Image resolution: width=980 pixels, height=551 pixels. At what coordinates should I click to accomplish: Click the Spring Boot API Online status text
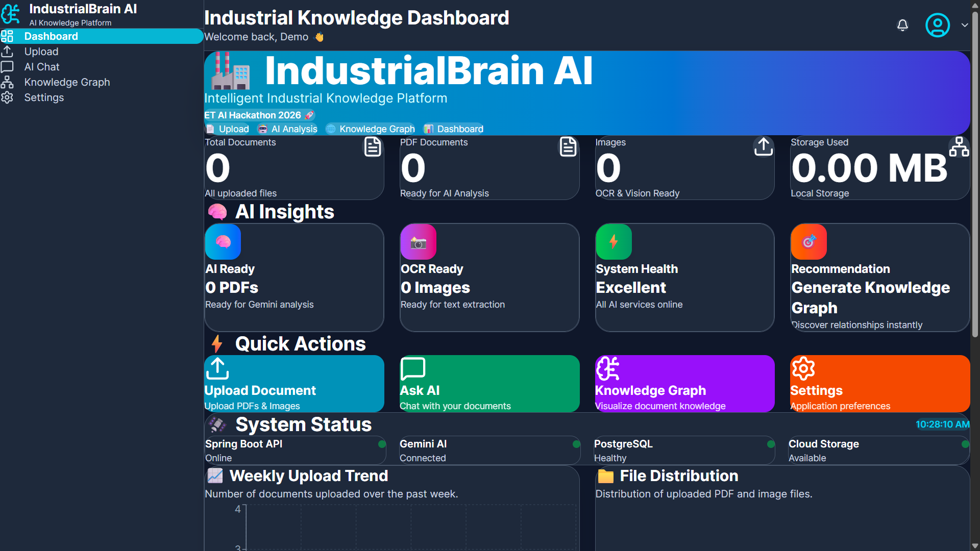(x=218, y=458)
